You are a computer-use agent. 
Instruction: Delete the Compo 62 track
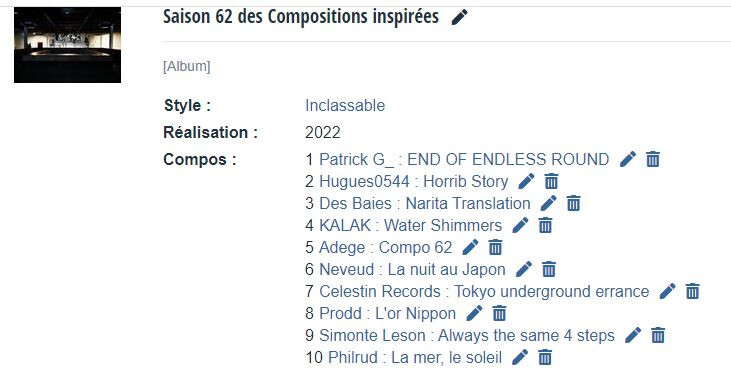point(495,247)
